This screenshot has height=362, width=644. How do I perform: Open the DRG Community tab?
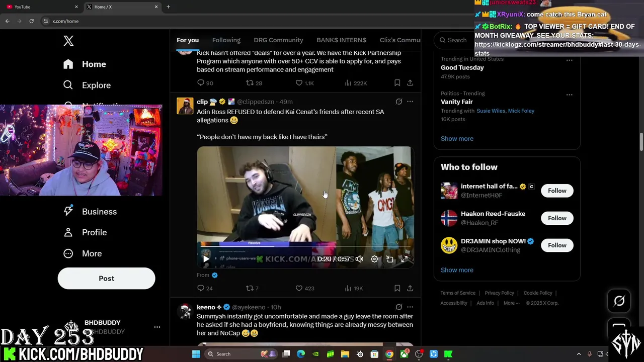point(278,40)
